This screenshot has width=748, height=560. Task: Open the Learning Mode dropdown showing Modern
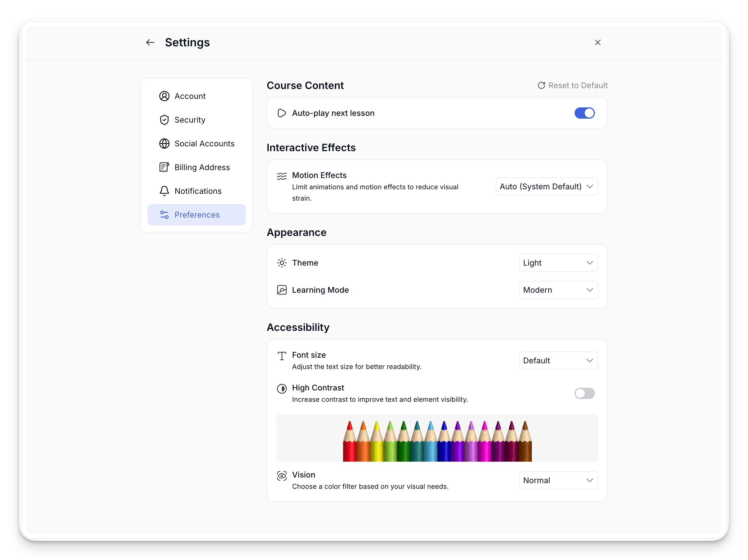[x=558, y=290]
